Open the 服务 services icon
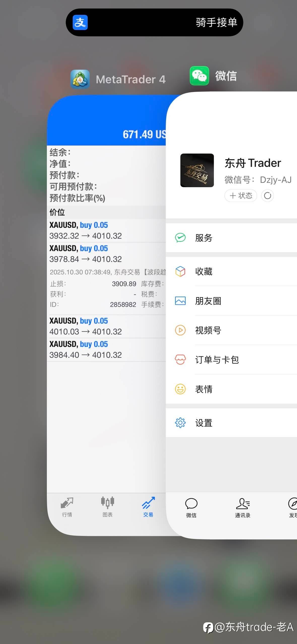This screenshot has height=644, width=297. [180, 238]
